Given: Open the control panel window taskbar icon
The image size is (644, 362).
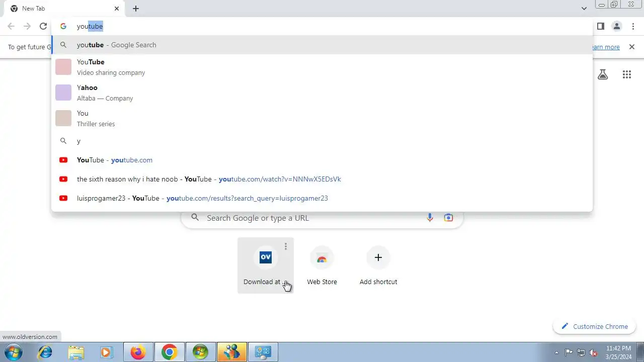Looking at the screenshot, I should tap(263, 352).
